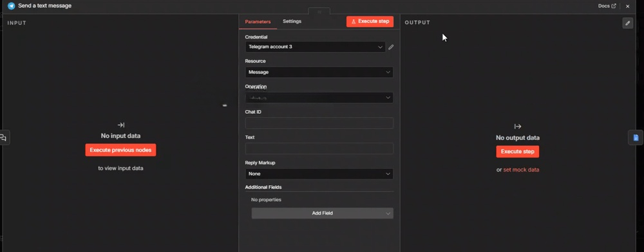Click the edit output pencil icon
Viewport: 644px width, 252px height.
click(x=627, y=23)
